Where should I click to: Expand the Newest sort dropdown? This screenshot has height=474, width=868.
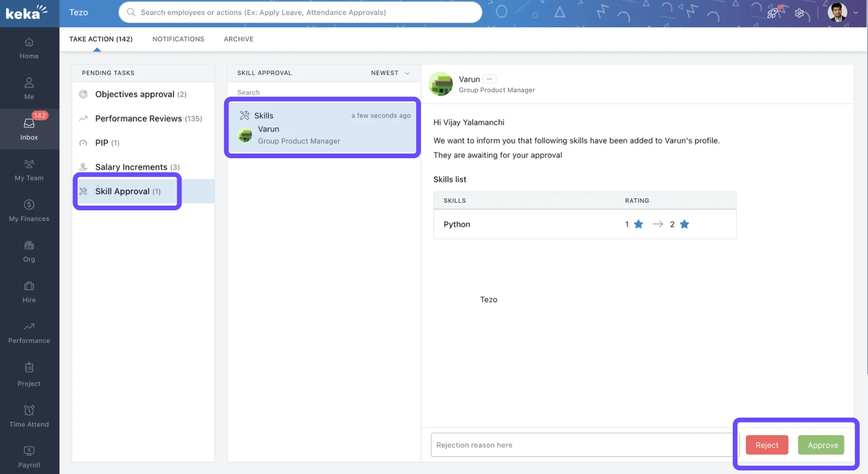390,73
